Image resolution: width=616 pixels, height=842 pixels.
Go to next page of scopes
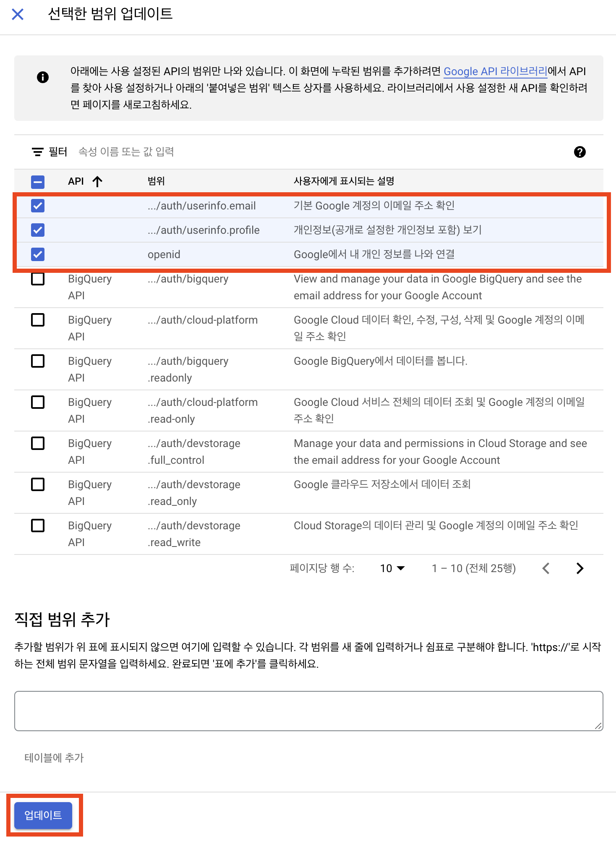click(579, 568)
